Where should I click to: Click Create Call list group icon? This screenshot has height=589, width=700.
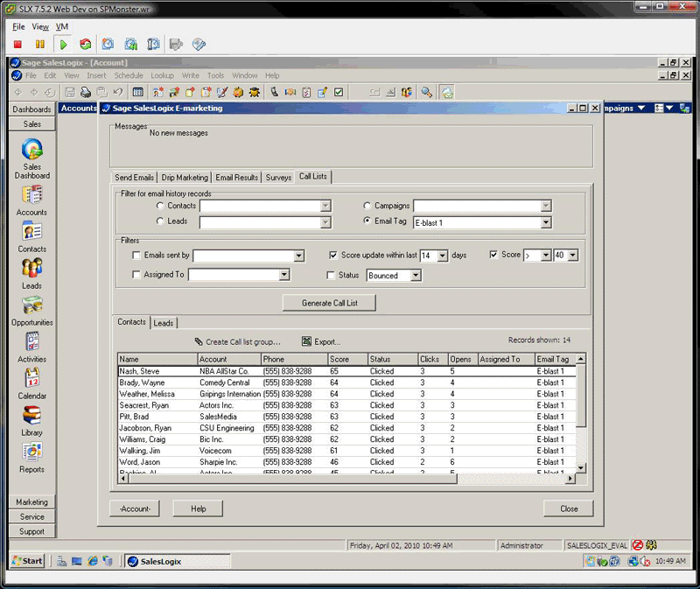[199, 341]
